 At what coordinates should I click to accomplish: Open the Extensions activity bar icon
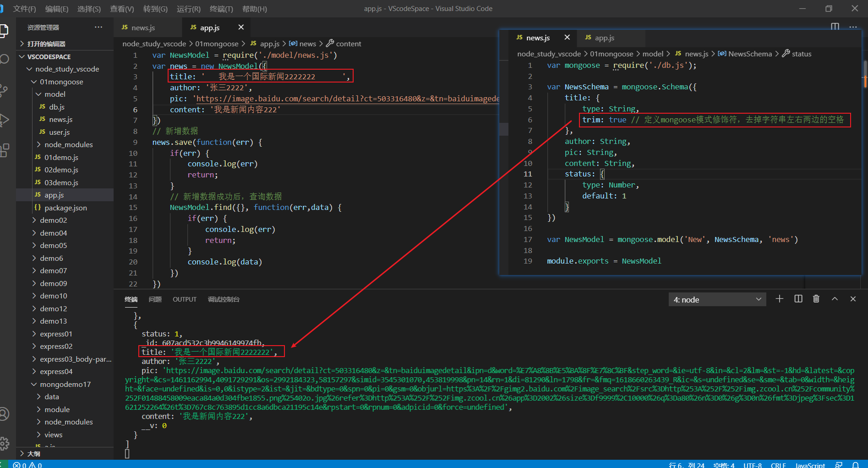[4, 150]
